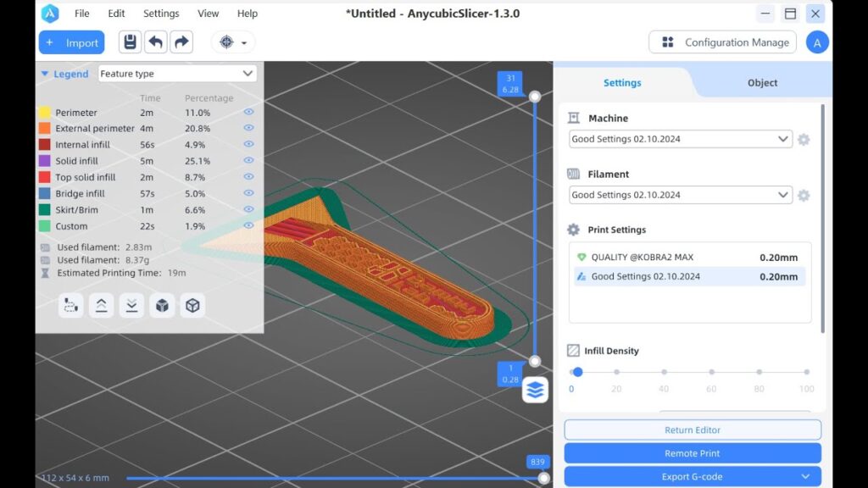Open the Feature type dropdown
This screenshot has height=488, width=868.
(x=177, y=74)
